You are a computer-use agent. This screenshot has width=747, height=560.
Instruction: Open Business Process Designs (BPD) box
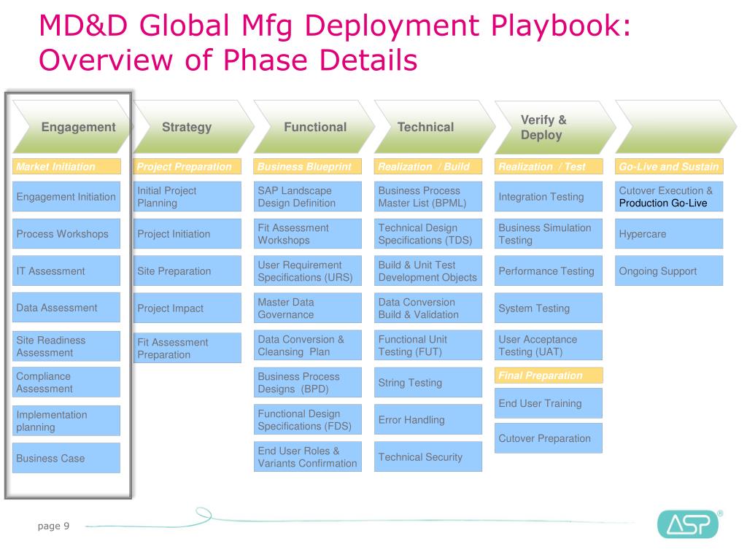coord(308,382)
